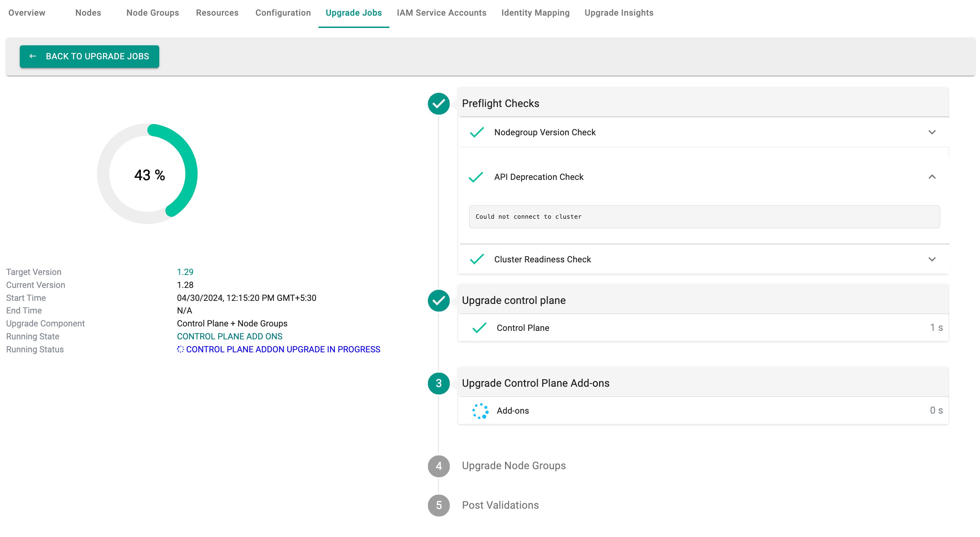Click the Add-ons loading spinner icon
This screenshot has width=980, height=537.
480,411
